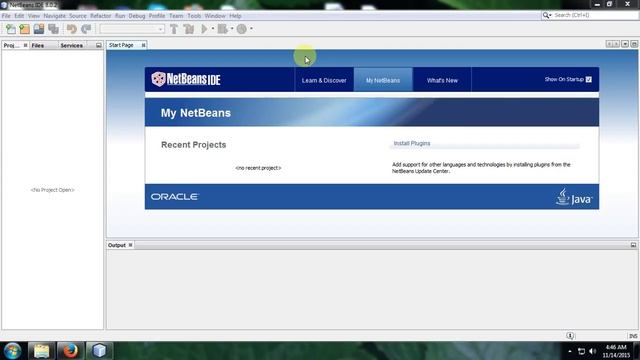
Task: Close the Start Page tab
Action: pos(143,45)
